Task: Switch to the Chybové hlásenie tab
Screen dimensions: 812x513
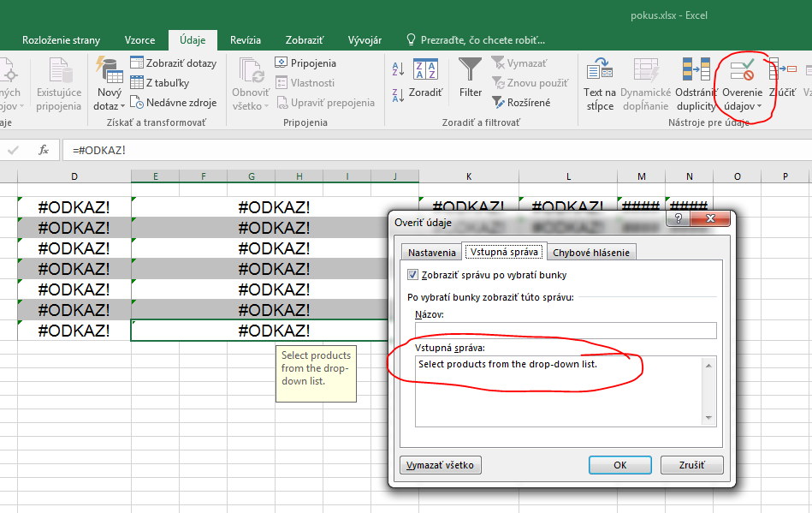Action: click(591, 253)
